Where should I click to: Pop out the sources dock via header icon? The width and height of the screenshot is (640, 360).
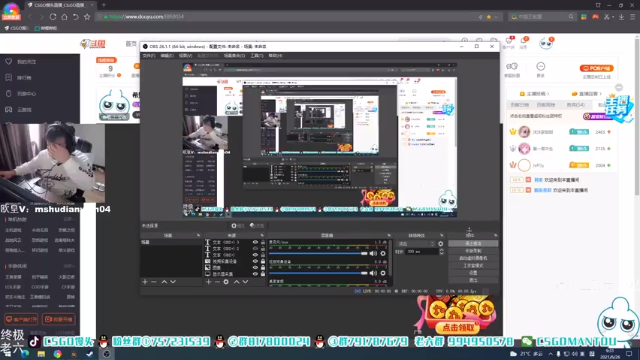coord(262,236)
